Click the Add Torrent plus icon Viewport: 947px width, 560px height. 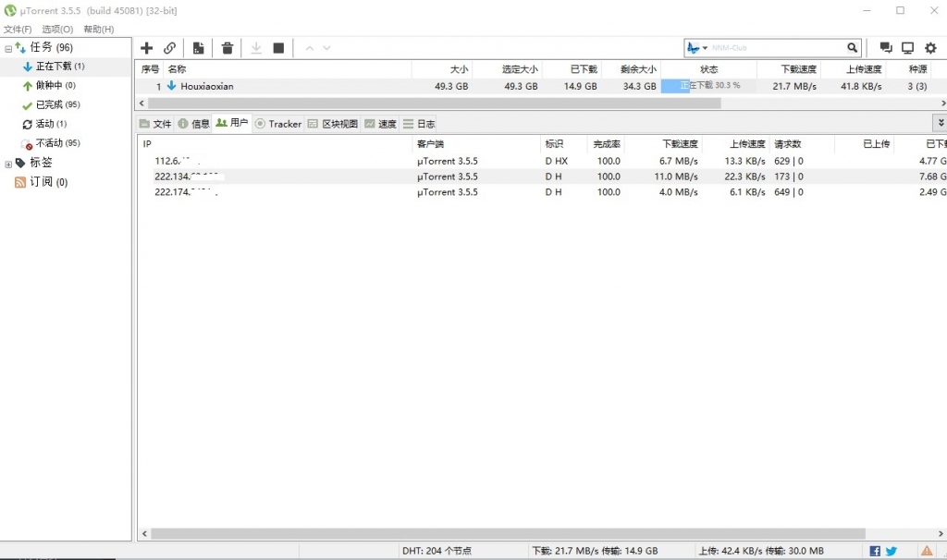click(x=146, y=48)
